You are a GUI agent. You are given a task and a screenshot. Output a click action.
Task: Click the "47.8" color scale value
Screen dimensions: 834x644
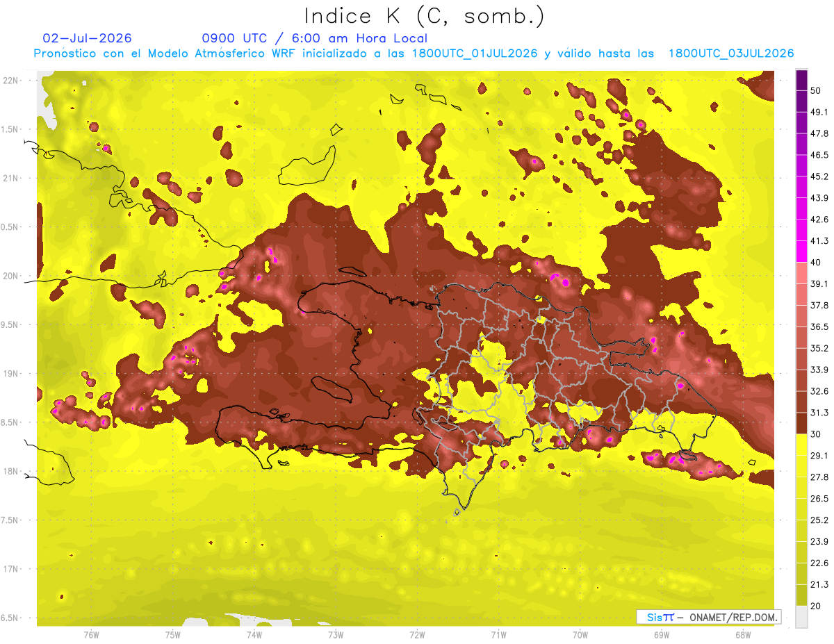click(x=819, y=133)
